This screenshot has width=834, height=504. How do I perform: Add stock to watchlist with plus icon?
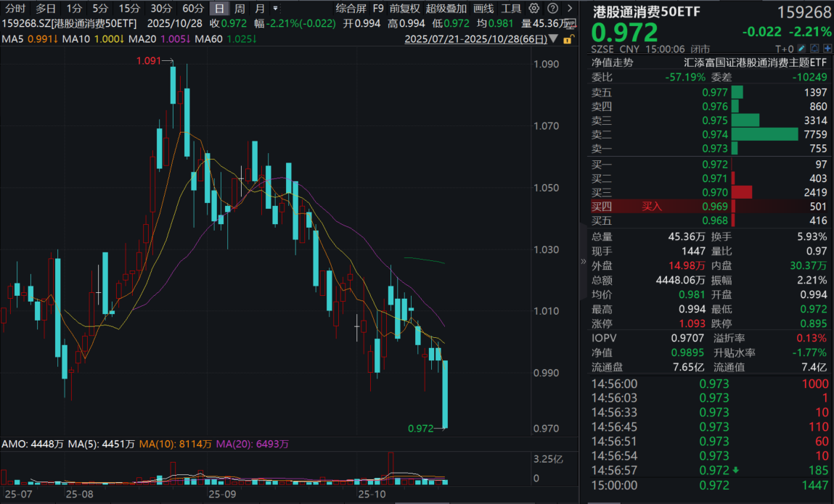827,48
